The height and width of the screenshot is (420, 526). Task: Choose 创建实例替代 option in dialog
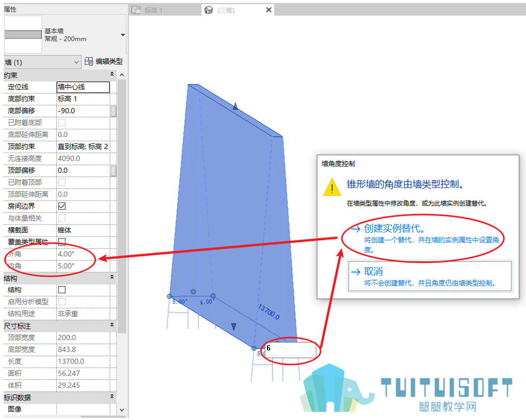tap(425, 238)
